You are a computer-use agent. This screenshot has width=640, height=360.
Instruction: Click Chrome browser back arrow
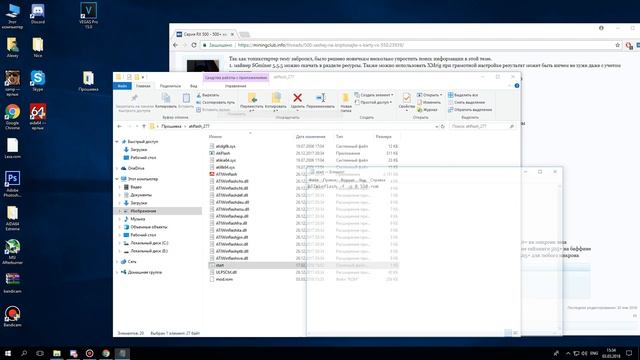pos(176,45)
